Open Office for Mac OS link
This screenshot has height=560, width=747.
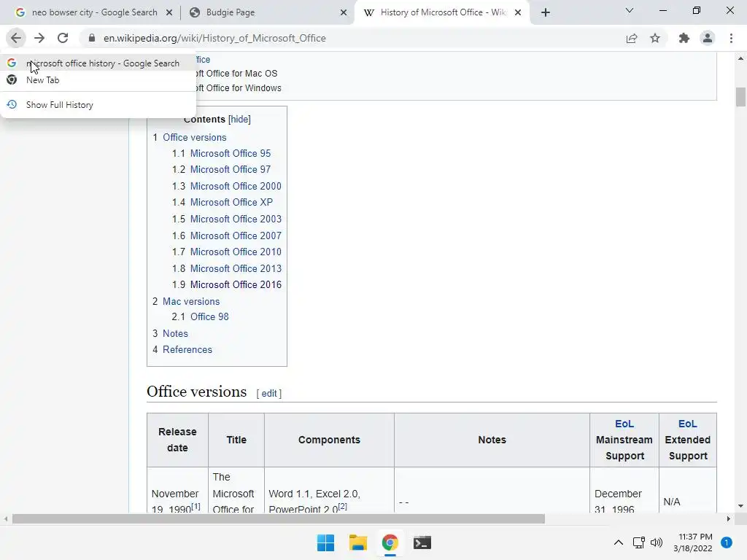point(237,74)
